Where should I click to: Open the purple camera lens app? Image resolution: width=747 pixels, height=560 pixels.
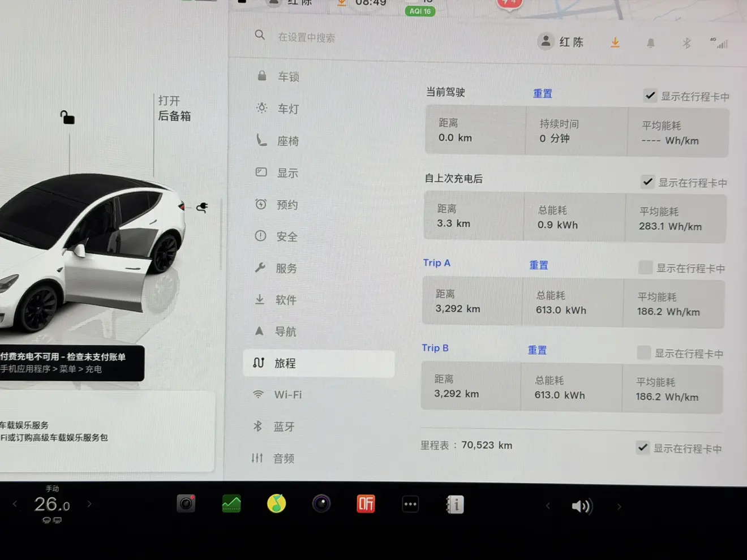click(321, 503)
